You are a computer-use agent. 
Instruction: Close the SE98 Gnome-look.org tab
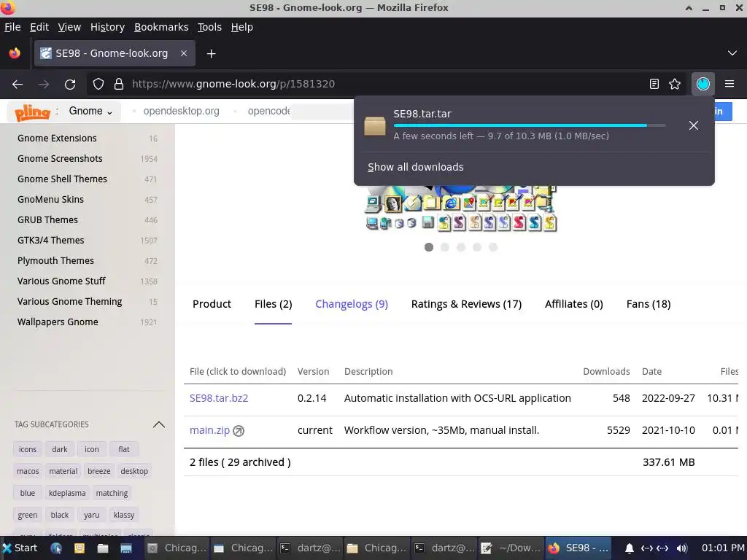coord(183,53)
